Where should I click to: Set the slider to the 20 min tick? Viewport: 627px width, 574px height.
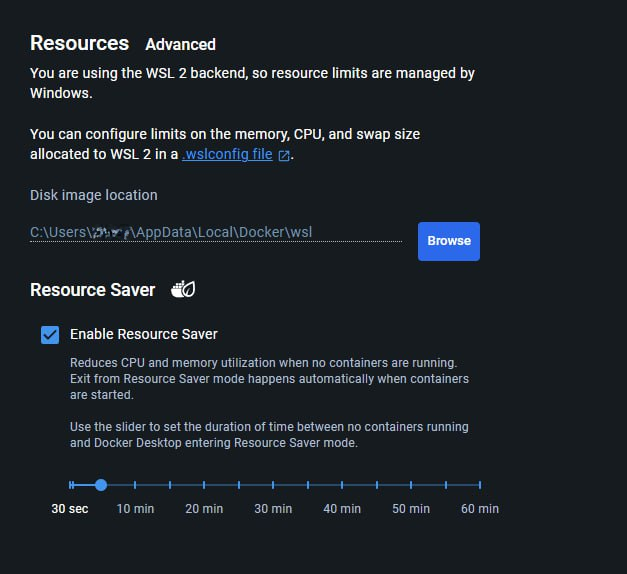click(205, 485)
